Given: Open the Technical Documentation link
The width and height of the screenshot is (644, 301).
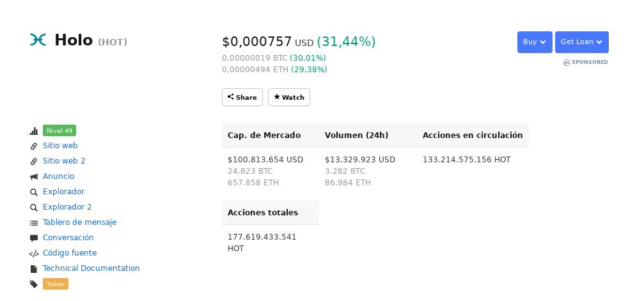Looking at the screenshot, I should [91, 268].
